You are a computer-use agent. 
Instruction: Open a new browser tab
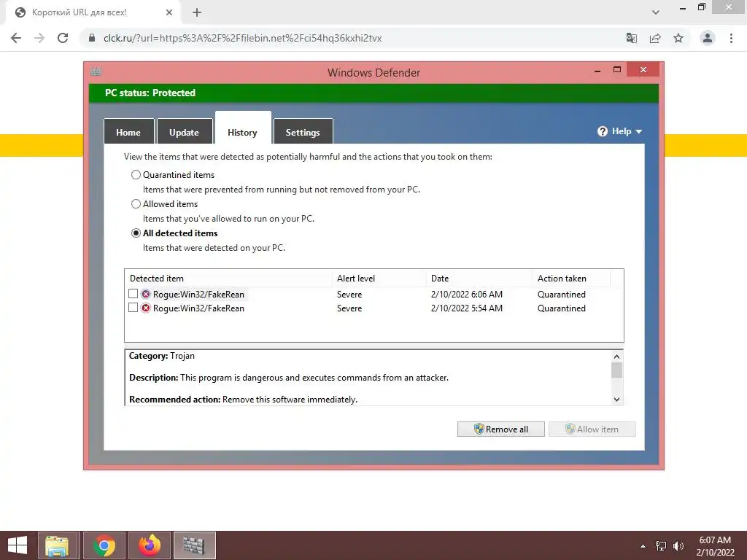pos(197,12)
